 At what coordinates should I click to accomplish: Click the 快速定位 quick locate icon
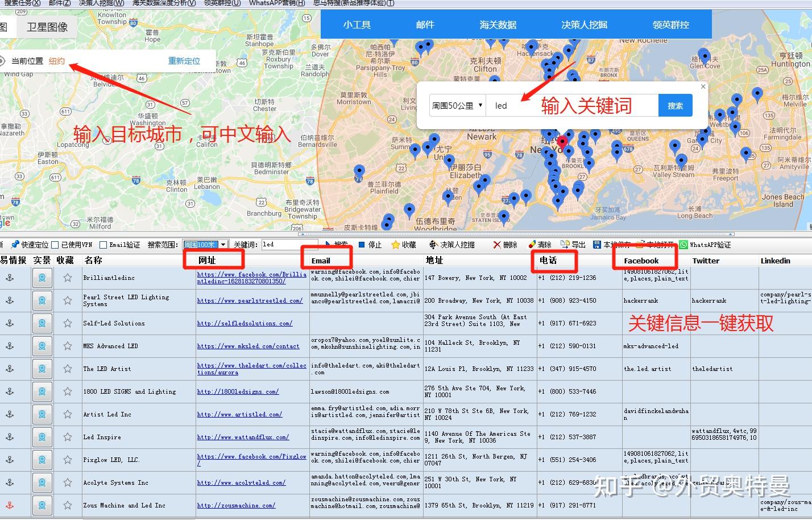click(x=15, y=245)
